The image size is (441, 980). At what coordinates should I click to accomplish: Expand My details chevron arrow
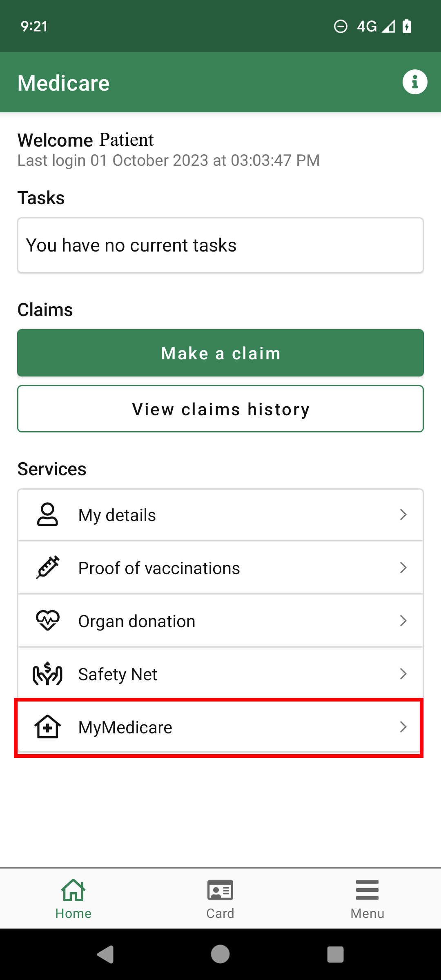pyautogui.click(x=403, y=514)
